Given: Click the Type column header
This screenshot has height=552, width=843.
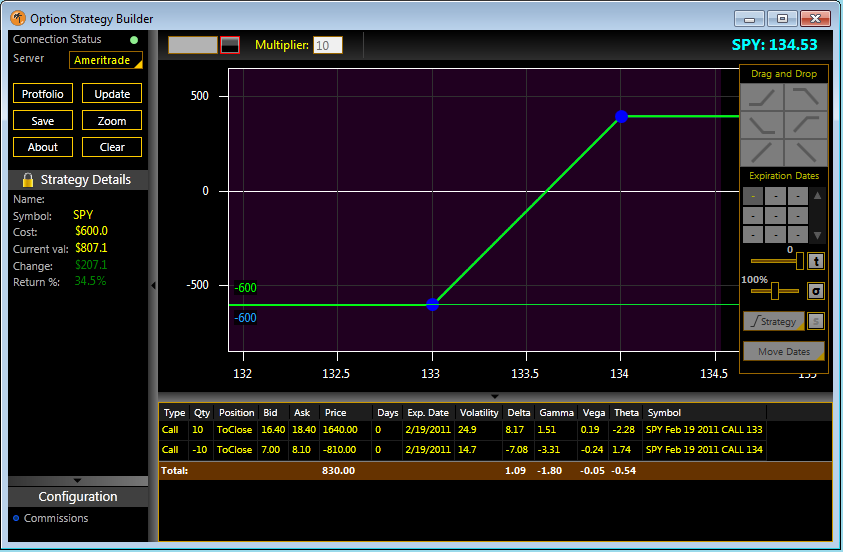Looking at the screenshot, I should [x=174, y=412].
